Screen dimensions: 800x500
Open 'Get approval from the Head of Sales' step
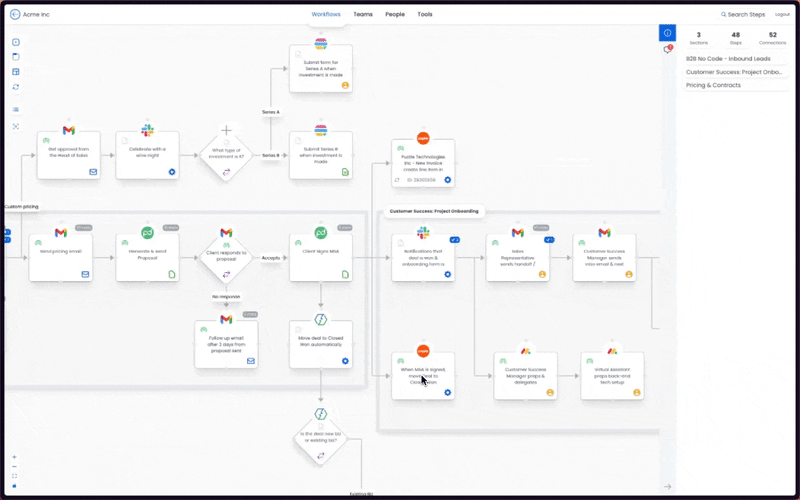(69, 155)
